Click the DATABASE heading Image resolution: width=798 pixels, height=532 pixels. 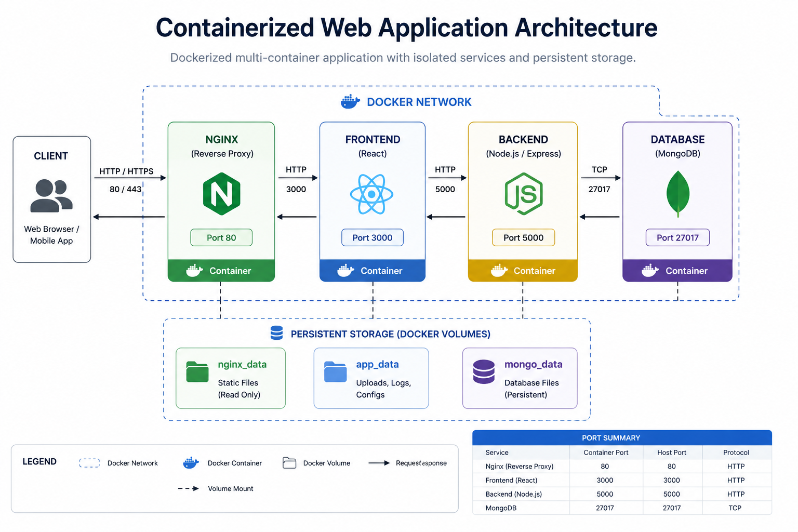pyautogui.click(x=677, y=139)
